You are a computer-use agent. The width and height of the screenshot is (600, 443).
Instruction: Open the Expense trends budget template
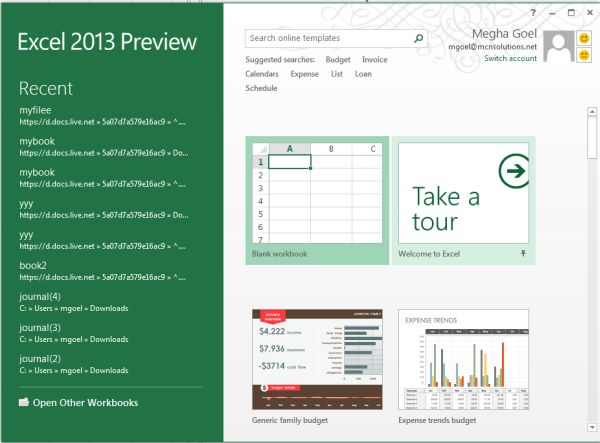tap(463, 366)
